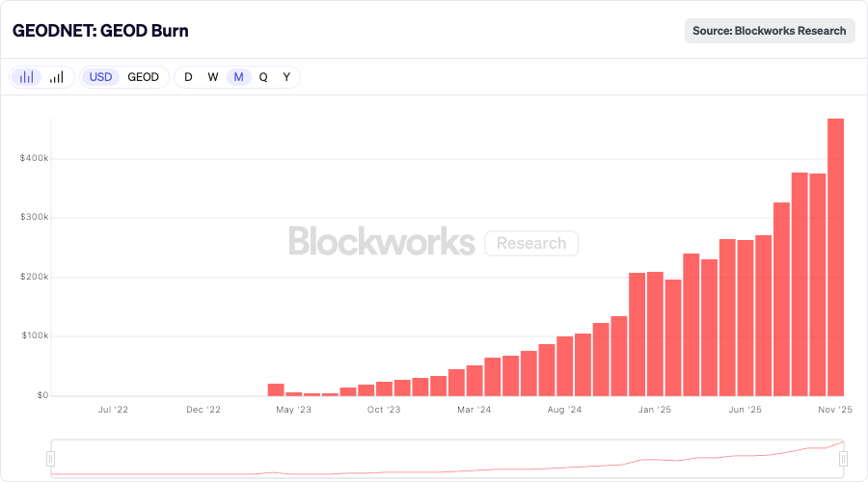Click the $0 axis label
Viewport: 868px width, 482px height.
pos(42,395)
